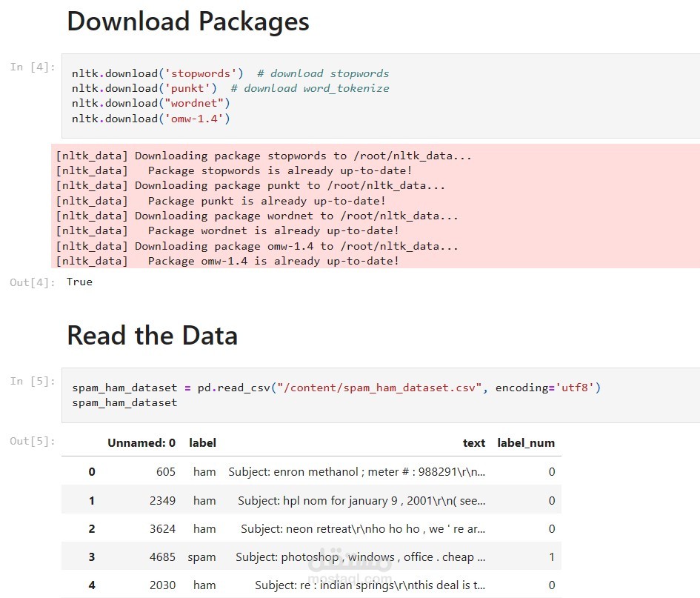Click the Download Packages heading
This screenshot has width=700, height=598.
[188, 21]
